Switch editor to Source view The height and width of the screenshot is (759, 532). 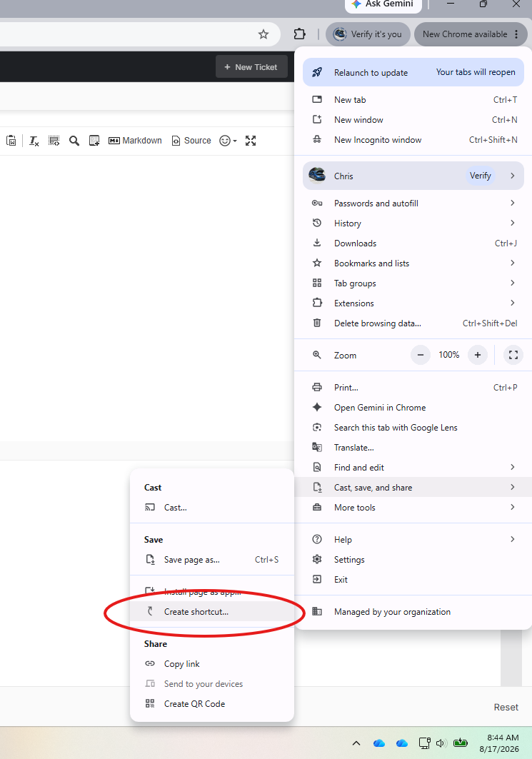pos(191,141)
